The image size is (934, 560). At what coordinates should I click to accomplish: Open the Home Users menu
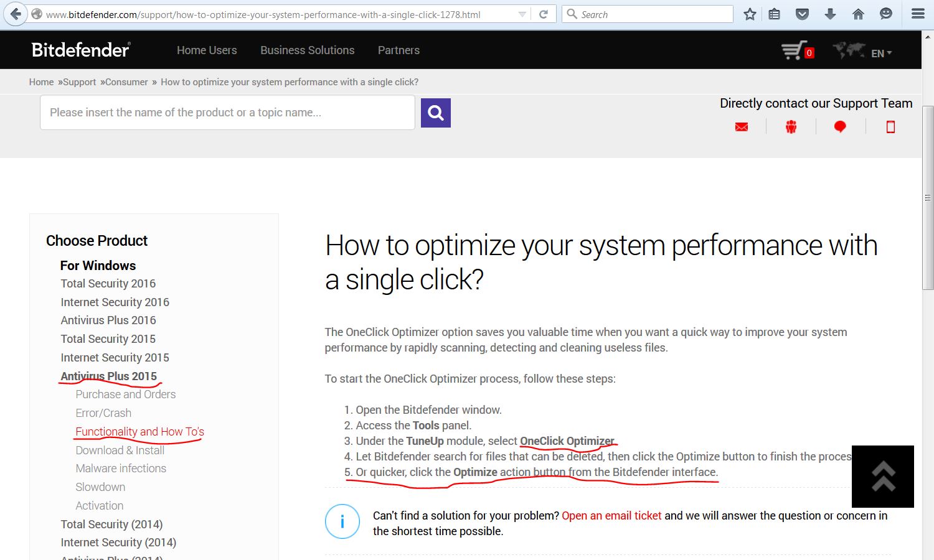point(207,50)
